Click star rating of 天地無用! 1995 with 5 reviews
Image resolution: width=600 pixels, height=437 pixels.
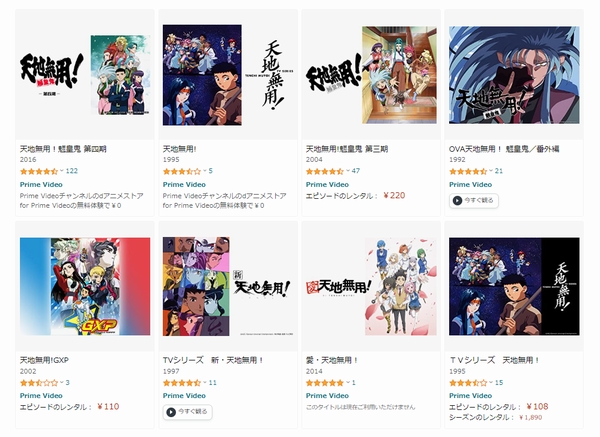[182, 171]
